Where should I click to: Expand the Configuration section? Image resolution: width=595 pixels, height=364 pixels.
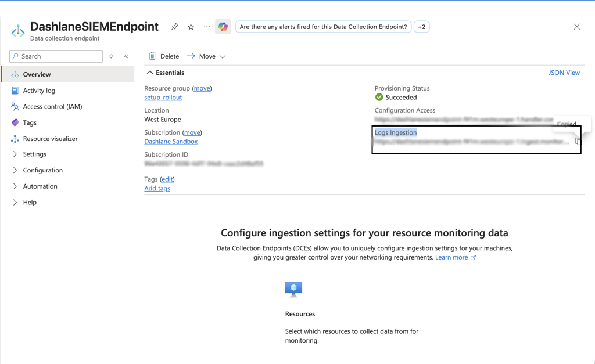point(15,170)
